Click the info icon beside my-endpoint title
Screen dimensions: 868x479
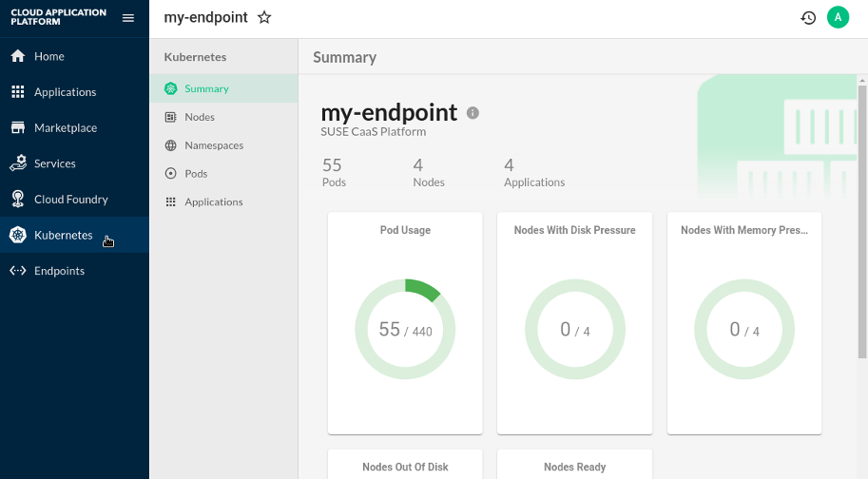point(473,113)
